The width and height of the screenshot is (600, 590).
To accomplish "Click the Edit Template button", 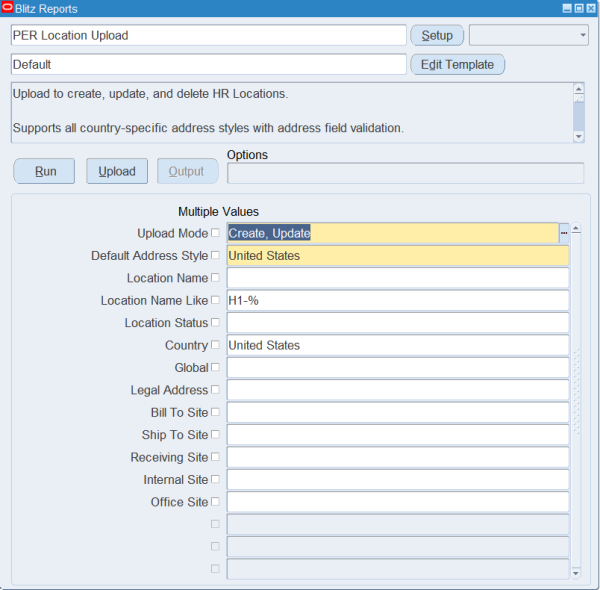I will (457, 64).
